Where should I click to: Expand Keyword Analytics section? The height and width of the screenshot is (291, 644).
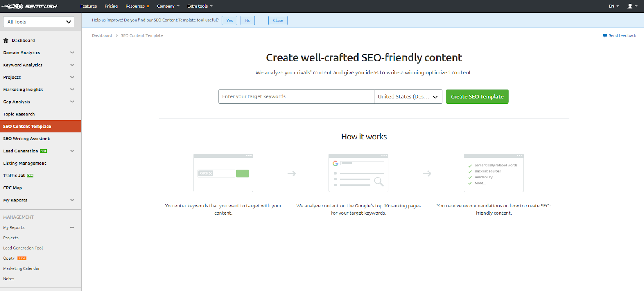tap(72, 65)
